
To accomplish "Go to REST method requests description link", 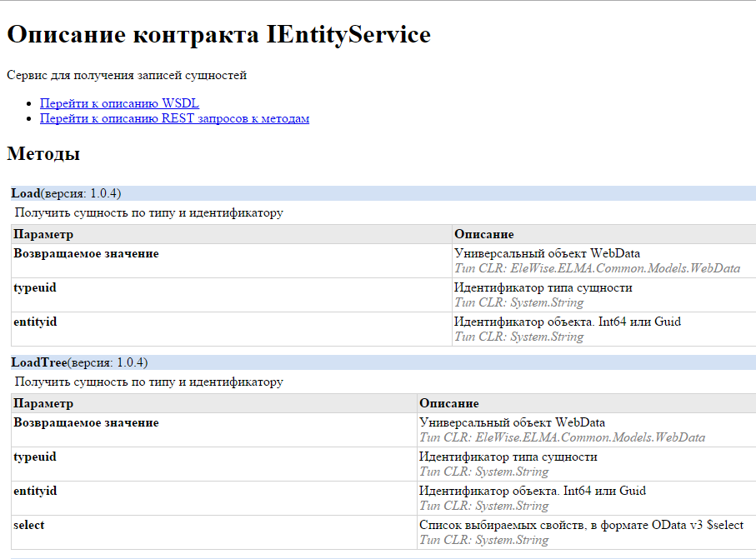I will point(174,118).
